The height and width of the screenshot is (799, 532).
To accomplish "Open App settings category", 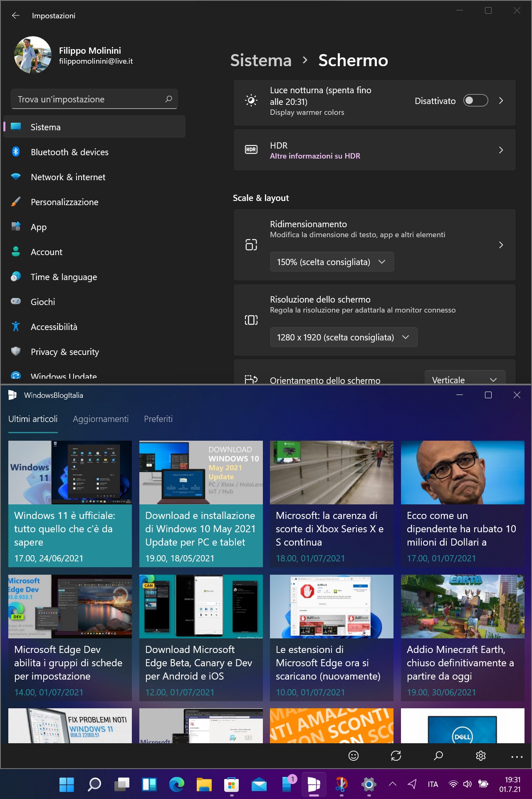I will click(94, 227).
